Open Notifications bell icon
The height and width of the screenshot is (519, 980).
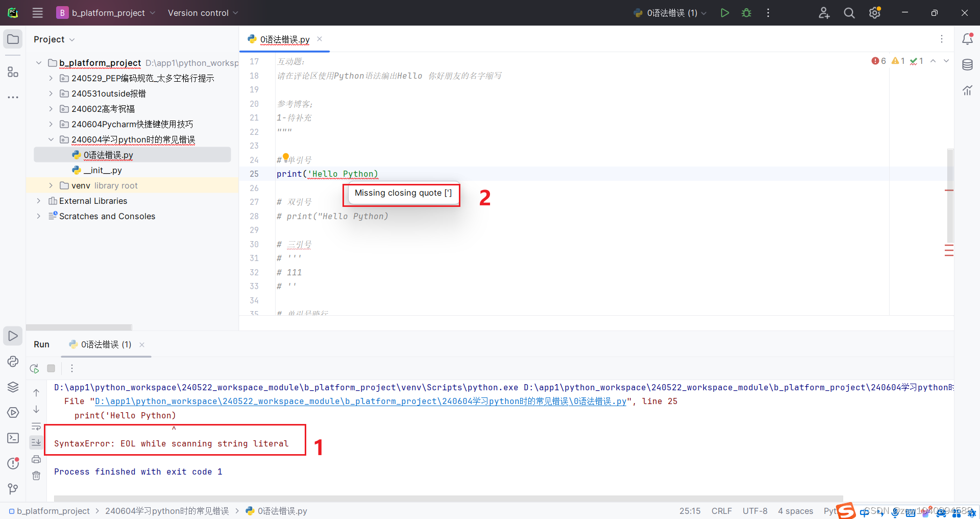click(x=967, y=39)
